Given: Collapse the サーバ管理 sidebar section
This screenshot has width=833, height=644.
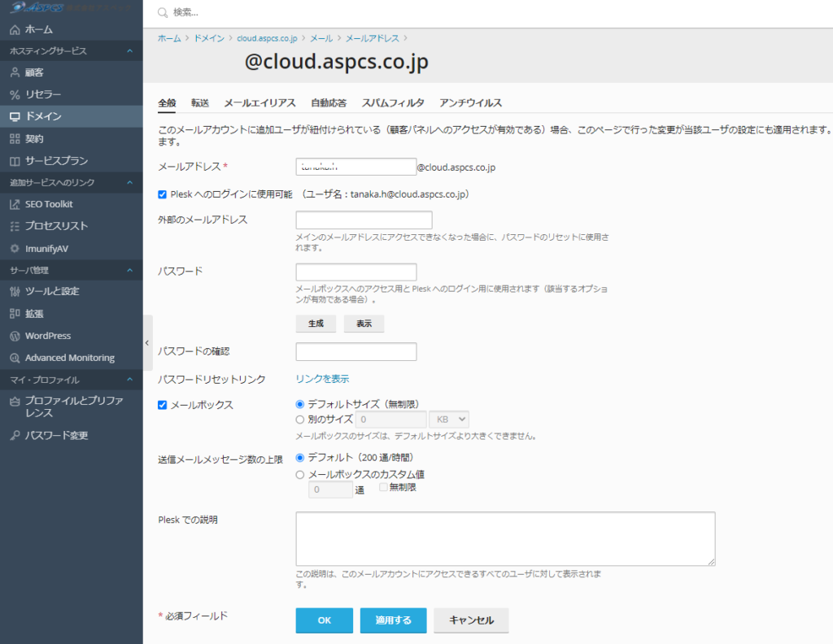Looking at the screenshot, I should pos(130,270).
